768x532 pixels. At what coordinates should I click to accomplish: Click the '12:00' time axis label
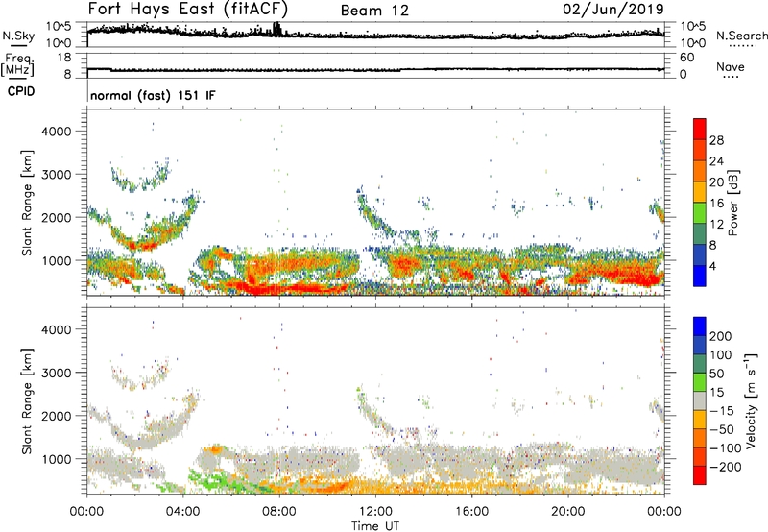point(375,512)
